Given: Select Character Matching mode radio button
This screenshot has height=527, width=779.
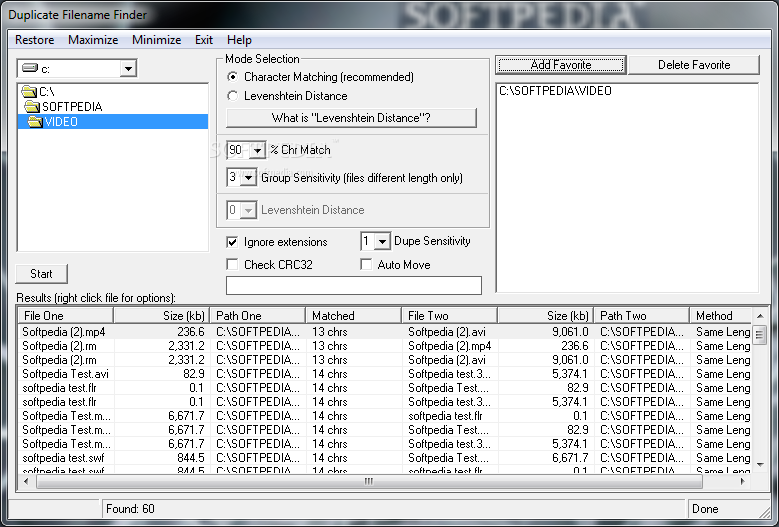Looking at the screenshot, I should [x=232, y=77].
